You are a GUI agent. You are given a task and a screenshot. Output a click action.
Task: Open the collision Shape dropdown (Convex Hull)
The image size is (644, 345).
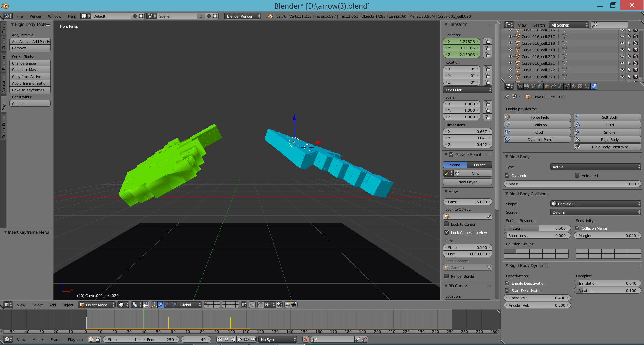pyautogui.click(x=596, y=204)
